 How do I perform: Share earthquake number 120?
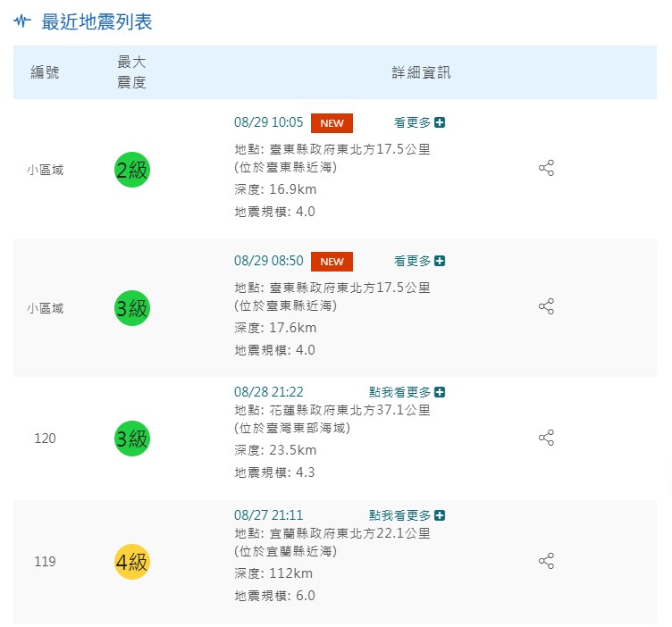click(x=547, y=438)
